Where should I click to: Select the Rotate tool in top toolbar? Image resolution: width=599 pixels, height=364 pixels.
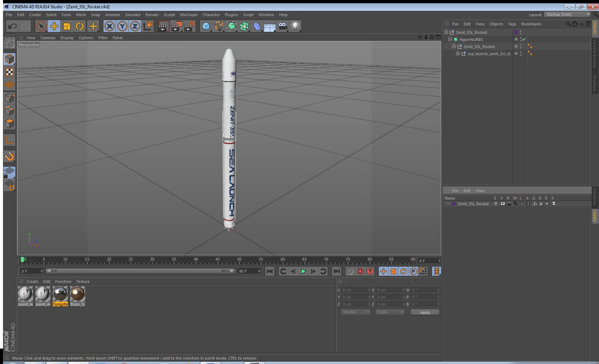80,26
